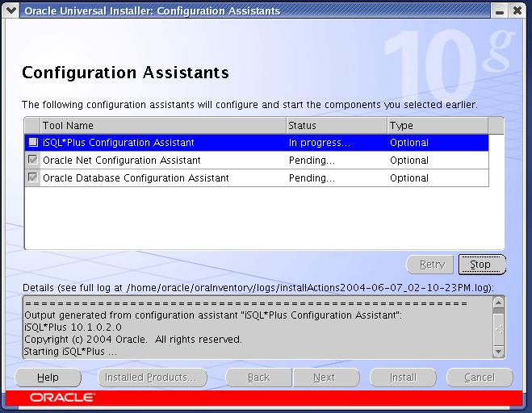Toggle the iSQL*Plus Configuration Assistant checkbox

(x=33, y=143)
